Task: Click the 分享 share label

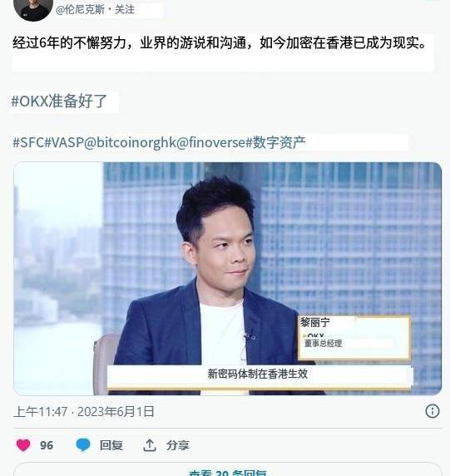Action: pos(178,445)
